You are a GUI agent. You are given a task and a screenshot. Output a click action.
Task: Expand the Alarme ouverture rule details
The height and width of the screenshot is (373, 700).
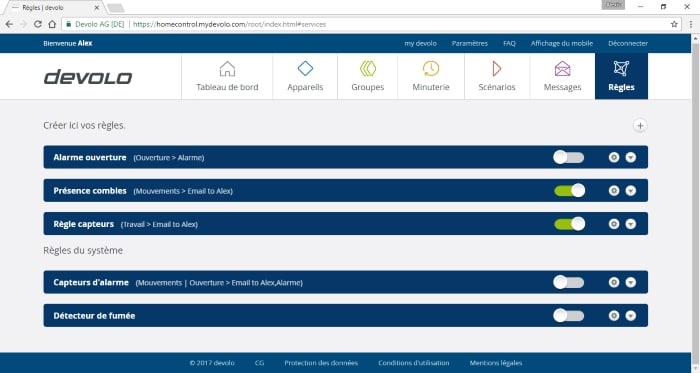tap(630, 157)
